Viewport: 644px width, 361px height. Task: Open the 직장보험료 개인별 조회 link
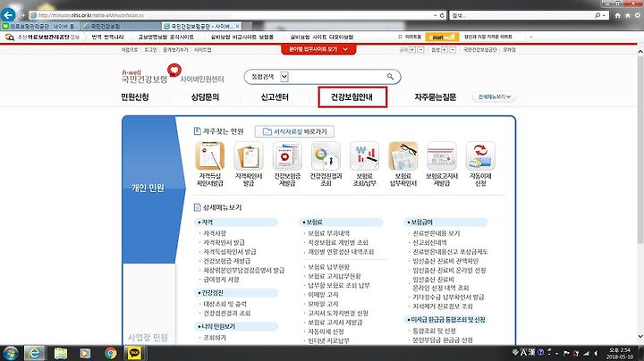pos(338,242)
